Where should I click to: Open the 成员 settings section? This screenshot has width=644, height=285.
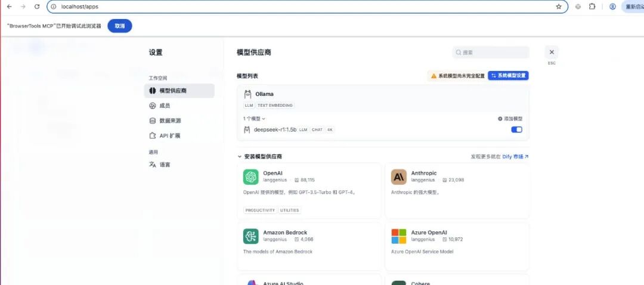click(179, 106)
